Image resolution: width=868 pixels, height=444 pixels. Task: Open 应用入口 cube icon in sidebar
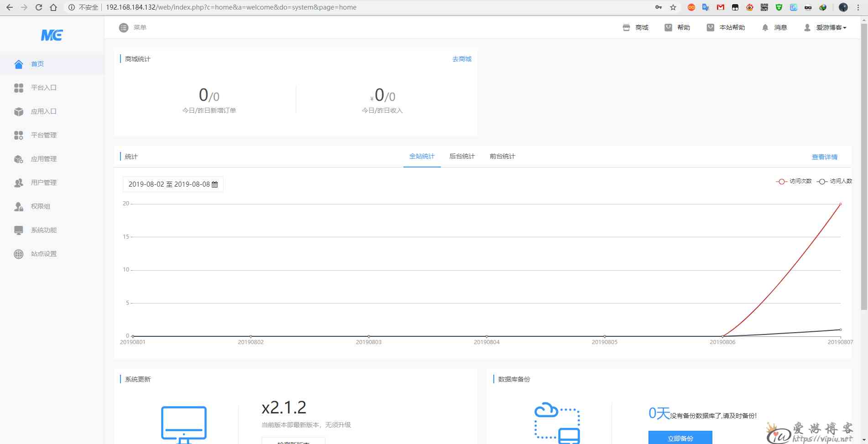tap(19, 112)
